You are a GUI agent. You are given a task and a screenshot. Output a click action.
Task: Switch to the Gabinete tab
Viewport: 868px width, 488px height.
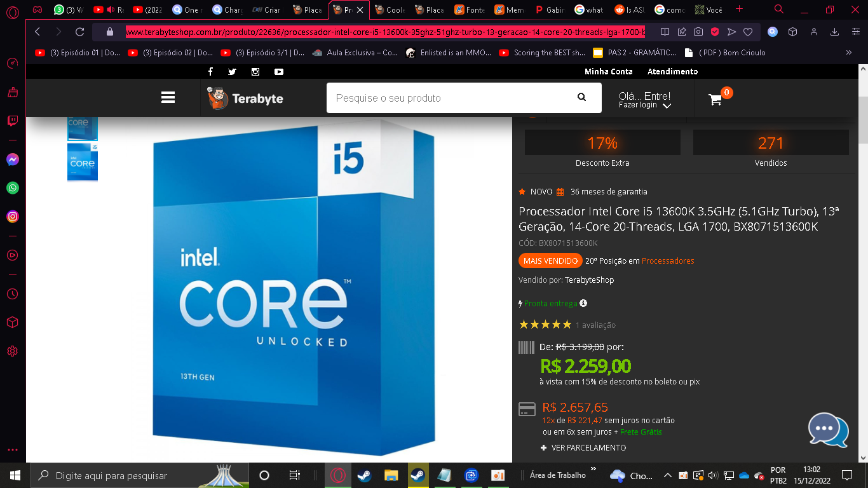pos(550,10)
